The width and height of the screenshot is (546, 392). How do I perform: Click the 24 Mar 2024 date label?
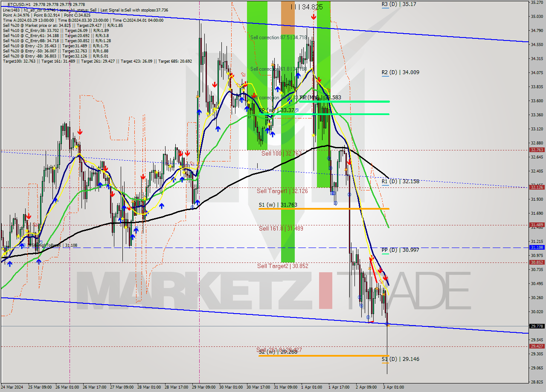(12, 387)
